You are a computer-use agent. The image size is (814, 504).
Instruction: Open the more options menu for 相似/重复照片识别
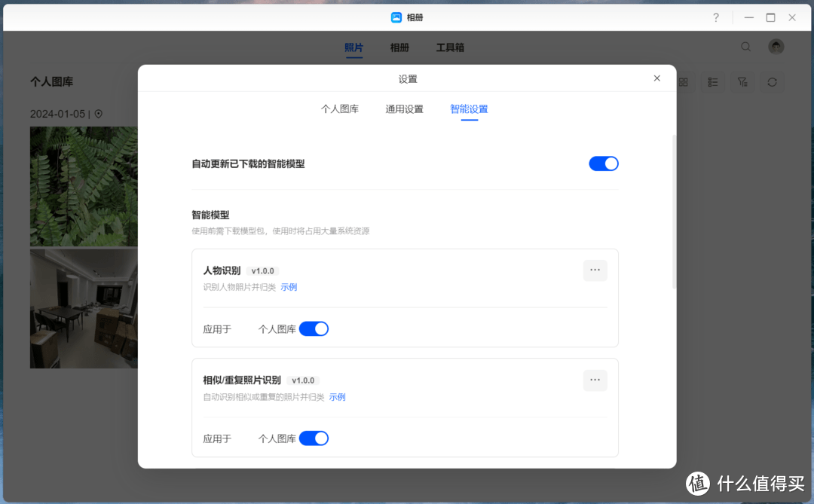(595, 380)
